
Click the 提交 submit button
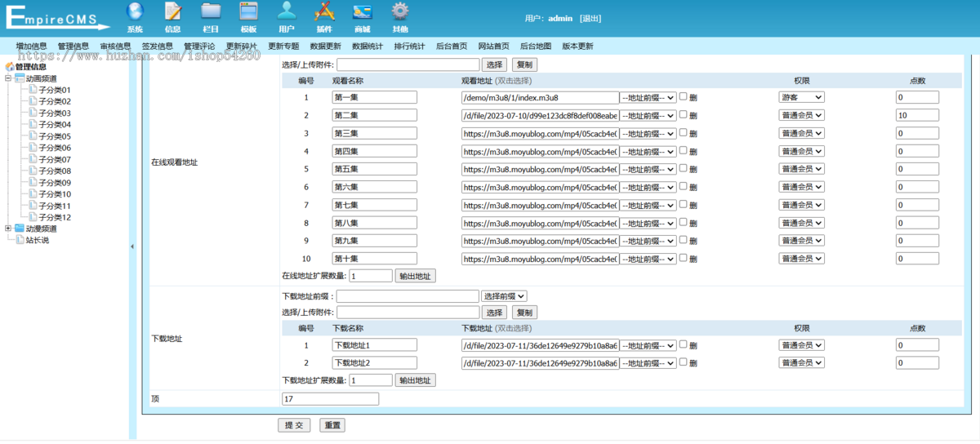pyautogui.click(x=294, y=425)
